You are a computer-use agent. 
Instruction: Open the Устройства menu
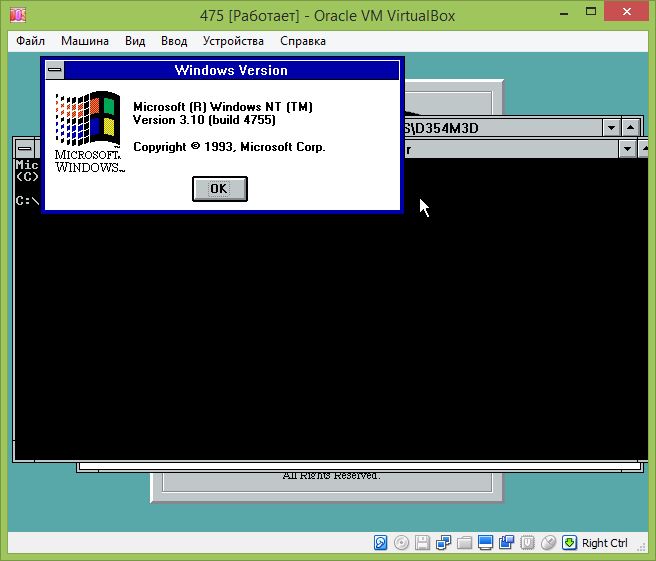[x=233, y=41]
